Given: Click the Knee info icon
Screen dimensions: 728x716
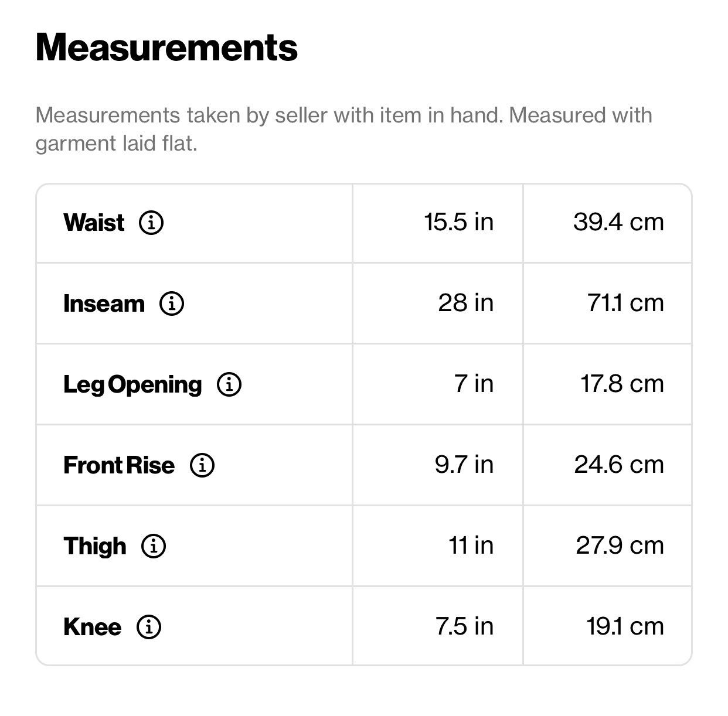Looking at the screenshot, I should click(x=149, y=627).
